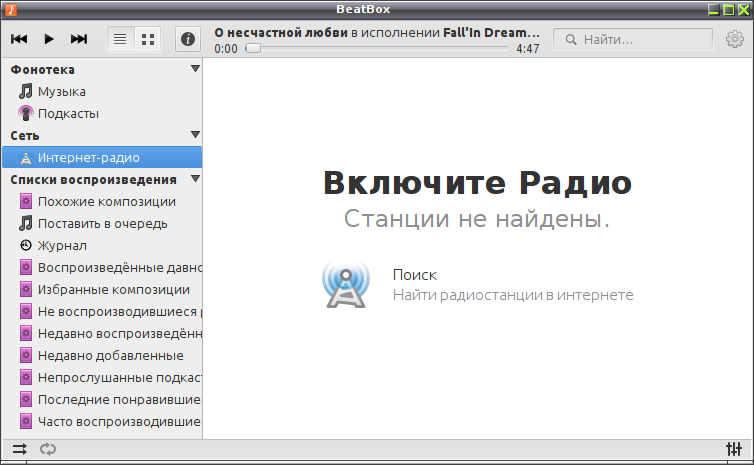Click the smart playlist icon of Непрослушанные подкасты
Screen dimensions: 754x465
tap(26, 377)
